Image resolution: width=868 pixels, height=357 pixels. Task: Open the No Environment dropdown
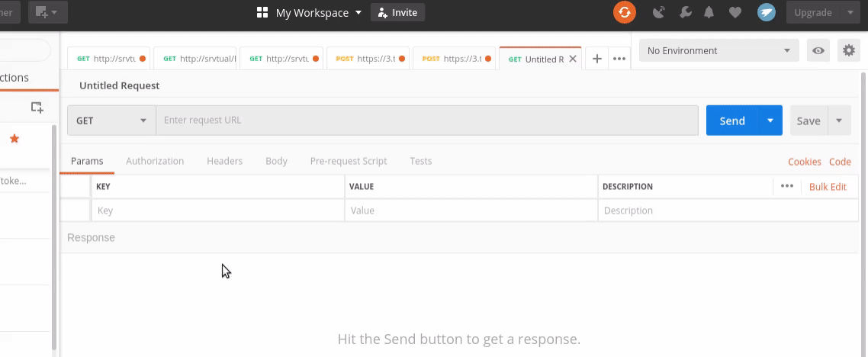(718, 51)
